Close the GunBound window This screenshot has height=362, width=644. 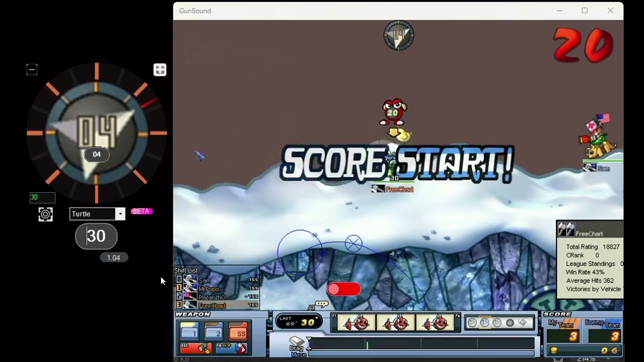[x=610, y=11]
